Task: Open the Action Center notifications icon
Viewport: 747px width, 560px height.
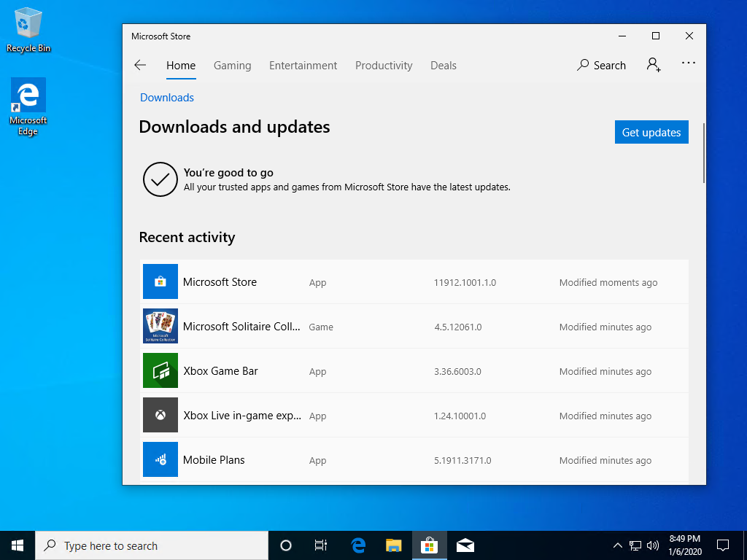Action: tap(723, 545)
